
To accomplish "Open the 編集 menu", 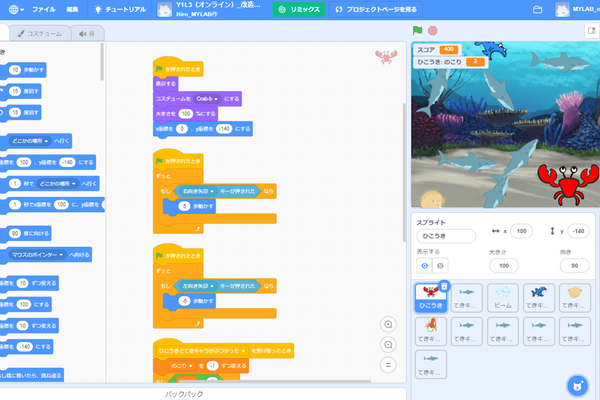I will click(72, 10).
